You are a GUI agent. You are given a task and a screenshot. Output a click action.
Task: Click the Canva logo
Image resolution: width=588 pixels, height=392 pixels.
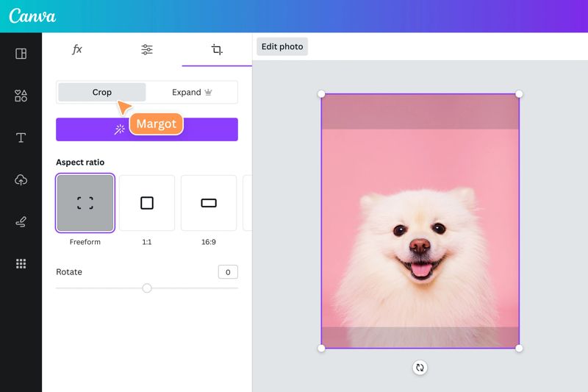click(32, 16)
